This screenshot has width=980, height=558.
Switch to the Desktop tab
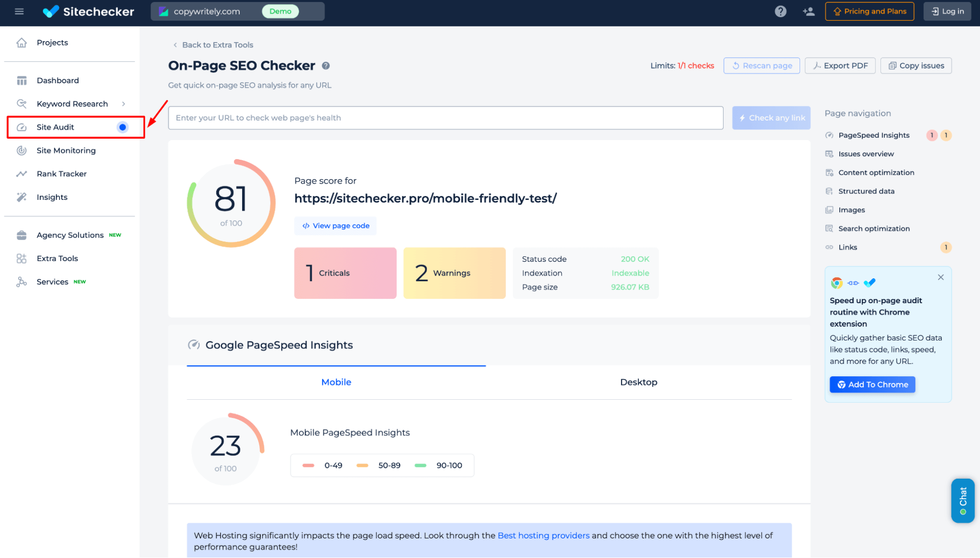point(638,382)
